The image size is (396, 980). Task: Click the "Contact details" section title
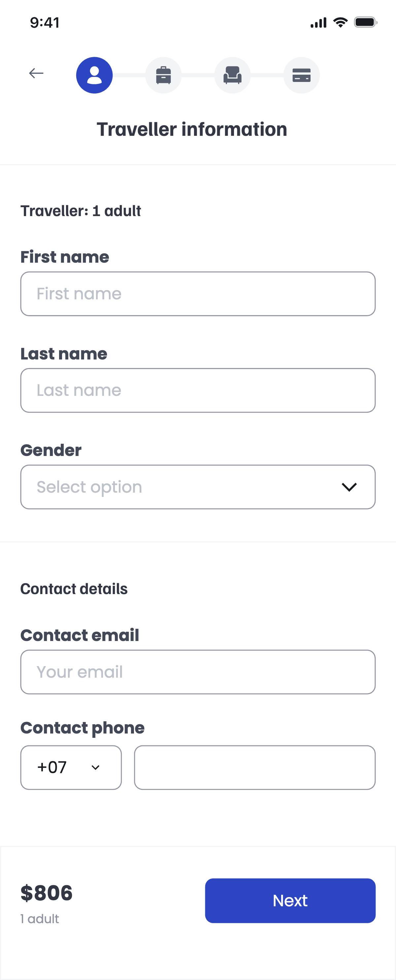(x=74, y=589)
